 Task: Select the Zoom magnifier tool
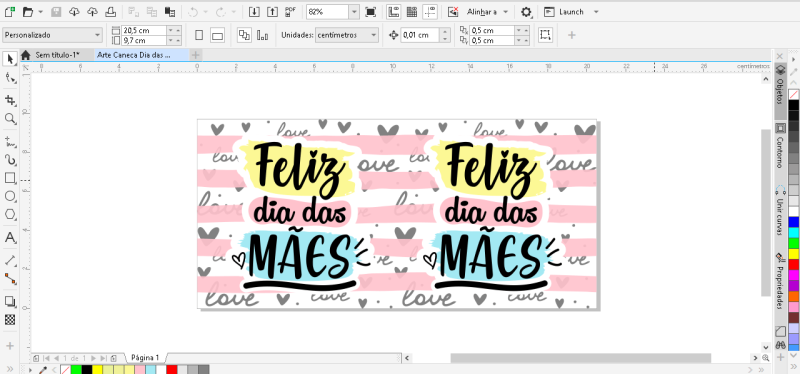pyautogui.click(x=10, y=119)
